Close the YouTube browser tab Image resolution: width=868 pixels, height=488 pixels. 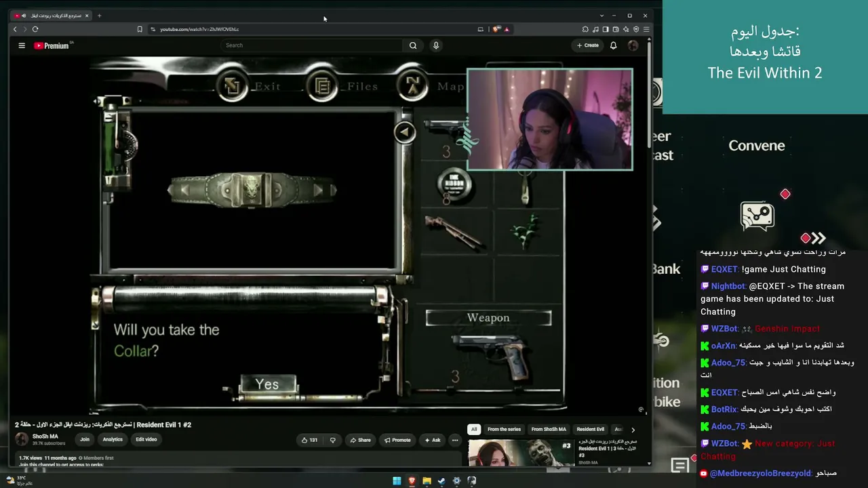coord(87,16)
